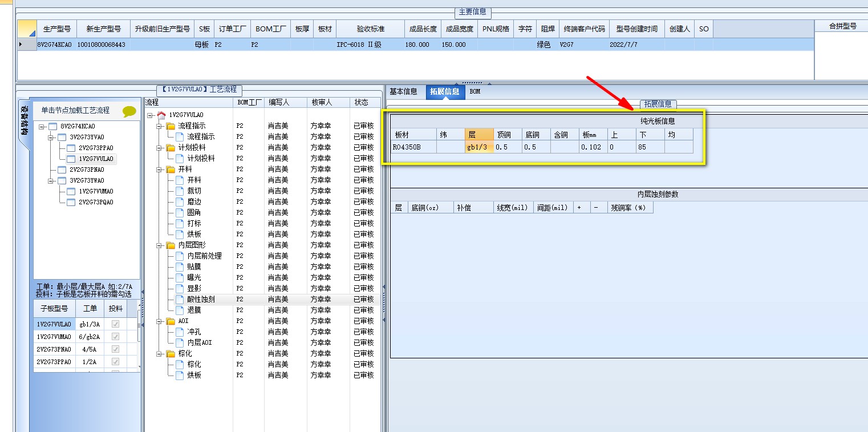Click the 0.102 板mm cell
The height and width of the screenshot is (432, 868).
click(593, 147)
